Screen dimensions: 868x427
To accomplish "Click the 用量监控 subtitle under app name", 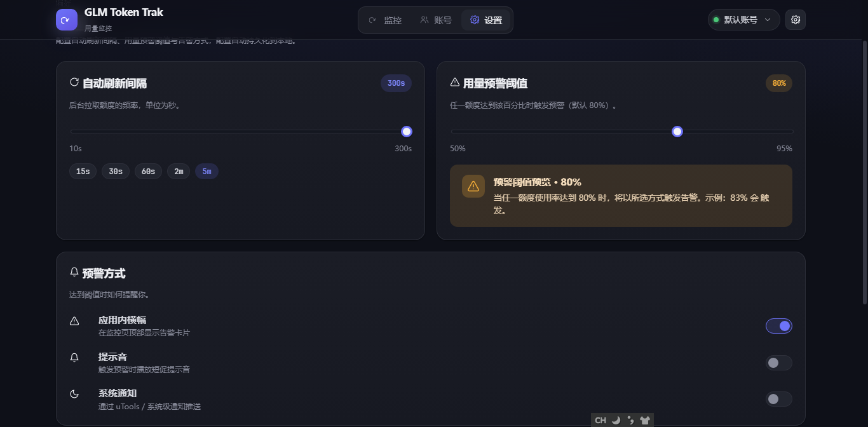I will (x=98, y=29).
